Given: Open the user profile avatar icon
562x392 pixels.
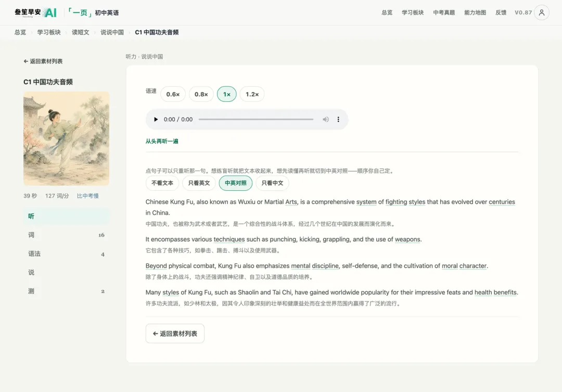Looking at the screenshot, I should click(542, 12).
